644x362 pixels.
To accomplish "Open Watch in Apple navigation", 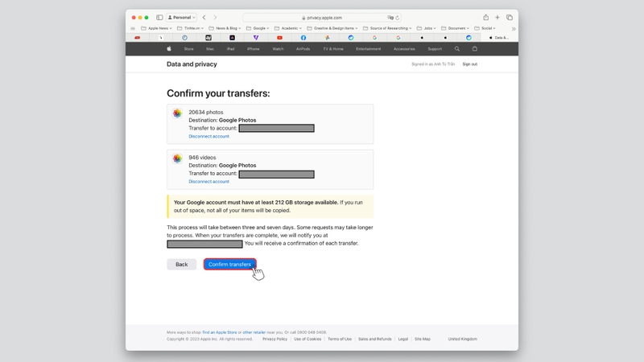I will (x=278, y=49).
